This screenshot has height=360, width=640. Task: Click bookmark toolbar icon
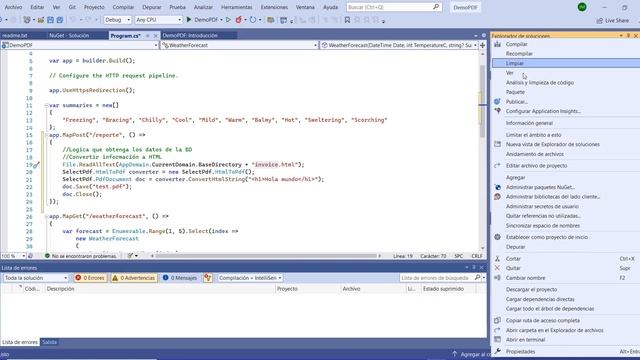347,20
